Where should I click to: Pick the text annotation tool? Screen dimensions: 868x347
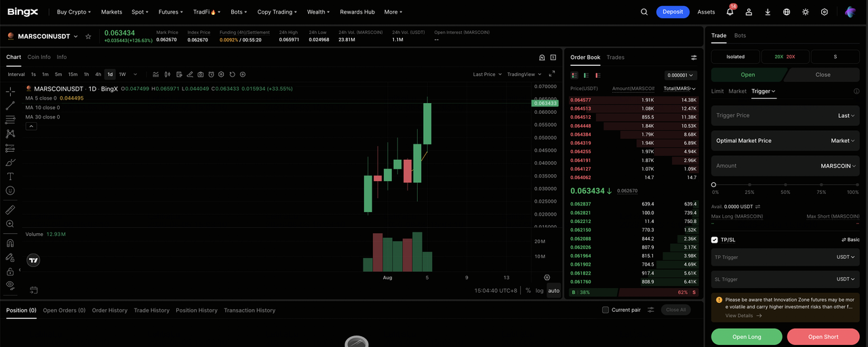(x=10, y=176)
